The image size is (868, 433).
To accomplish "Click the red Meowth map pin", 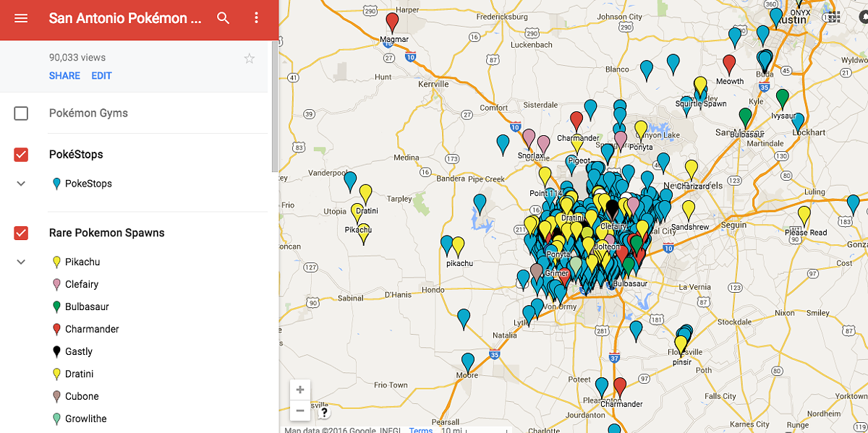I will (729, 65).
